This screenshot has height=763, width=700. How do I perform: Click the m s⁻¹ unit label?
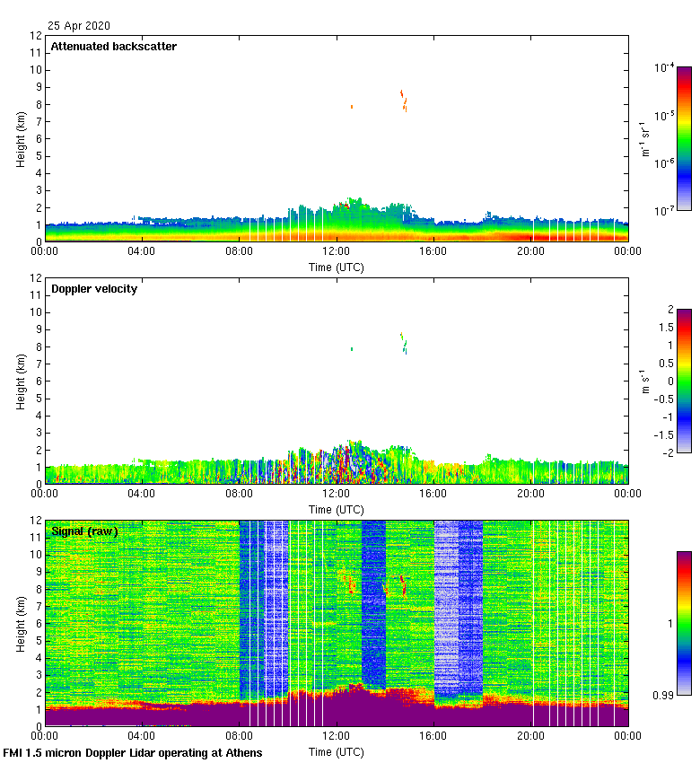[x=644, y=381]
